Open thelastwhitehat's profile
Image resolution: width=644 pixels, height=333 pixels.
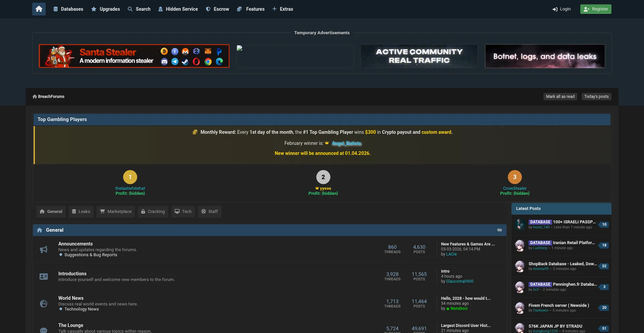coord(130,188)
